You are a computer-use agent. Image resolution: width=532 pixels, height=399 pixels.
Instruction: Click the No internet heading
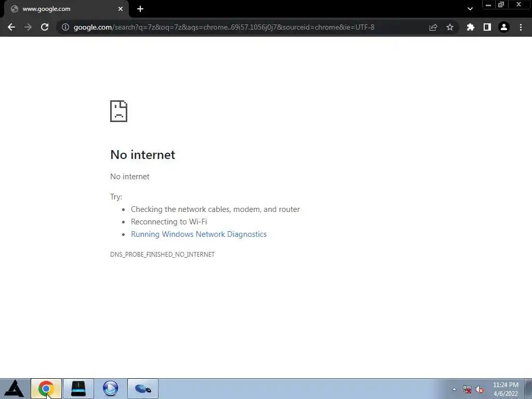(143, 155)
